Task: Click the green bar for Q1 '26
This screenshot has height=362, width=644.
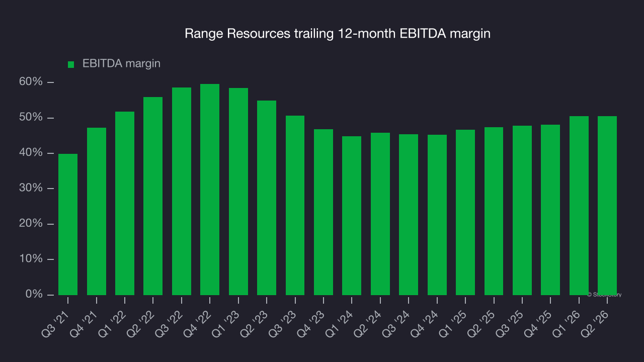Action: point(579,206)
